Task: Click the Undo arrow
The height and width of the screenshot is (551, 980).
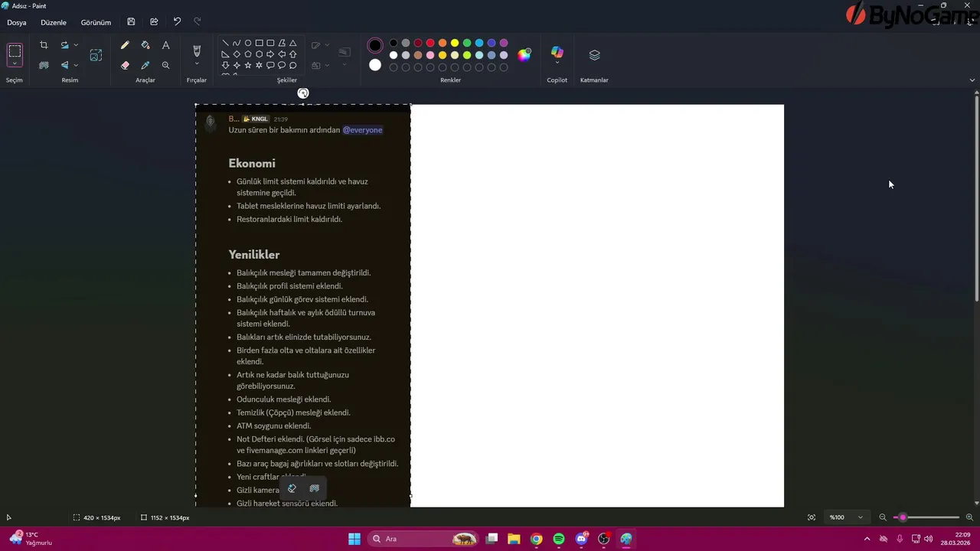Action: pyautogui.click(x=177, y=21)
